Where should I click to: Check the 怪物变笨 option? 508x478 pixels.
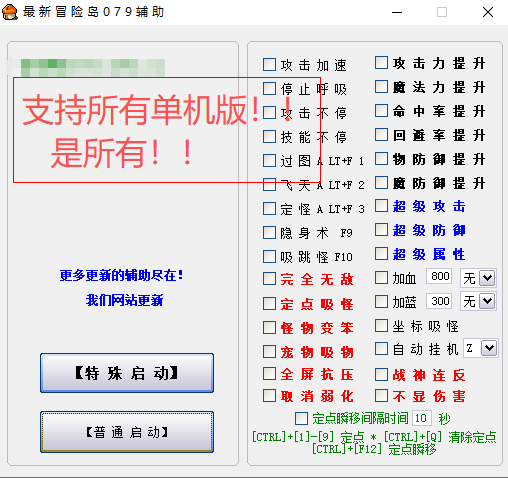[269, 328]
